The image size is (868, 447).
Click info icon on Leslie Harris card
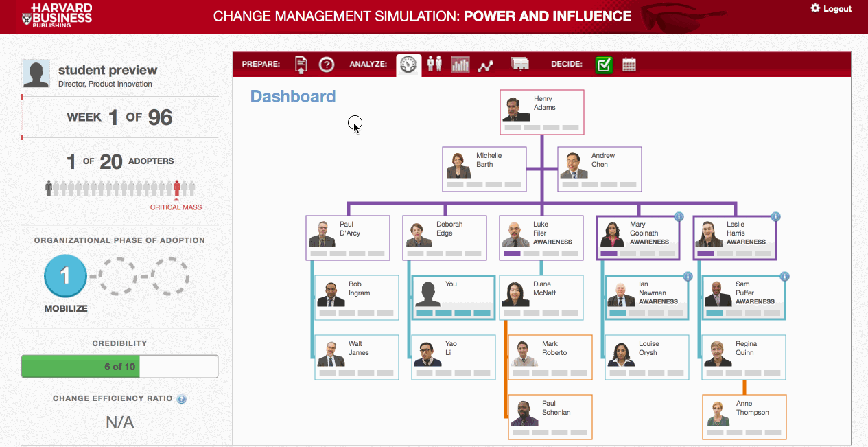coord(775,217)
